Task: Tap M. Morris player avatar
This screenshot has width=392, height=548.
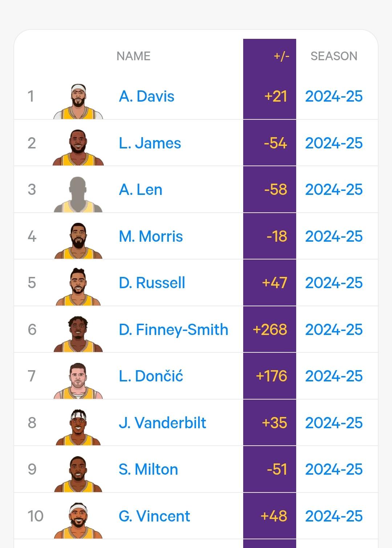Action: pyautogui.click(x=78, y=241)
